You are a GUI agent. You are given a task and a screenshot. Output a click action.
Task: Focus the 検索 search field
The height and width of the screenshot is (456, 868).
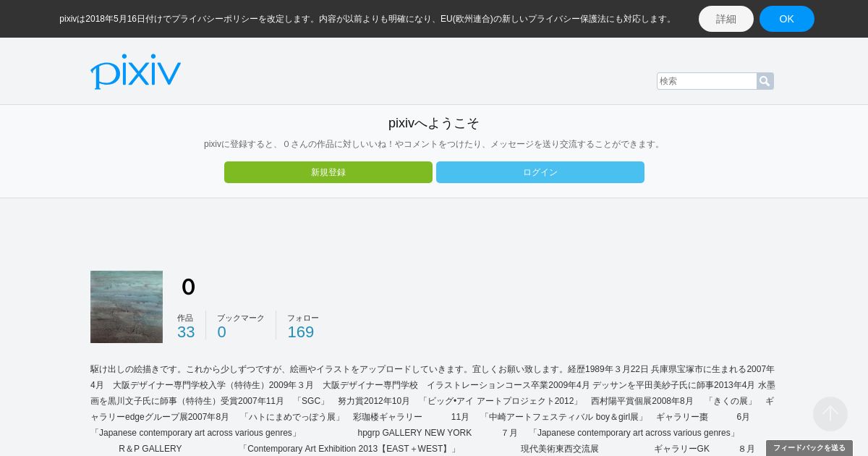(x=707, y=81)
